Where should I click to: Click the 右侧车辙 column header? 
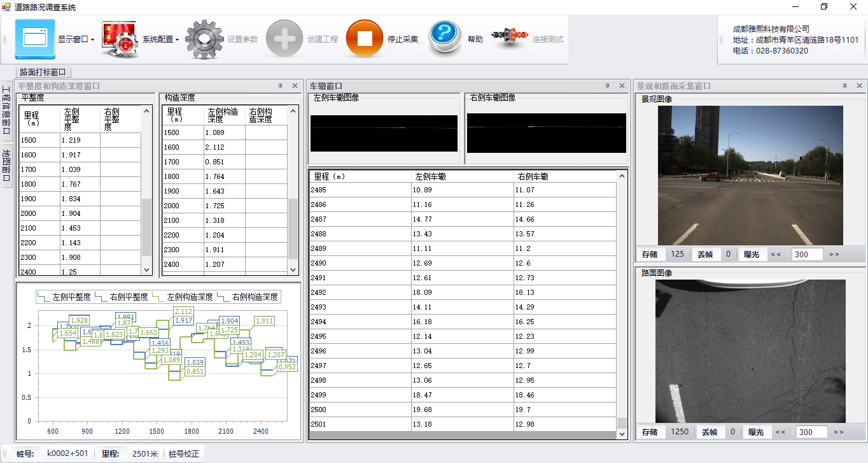point(565,176)
